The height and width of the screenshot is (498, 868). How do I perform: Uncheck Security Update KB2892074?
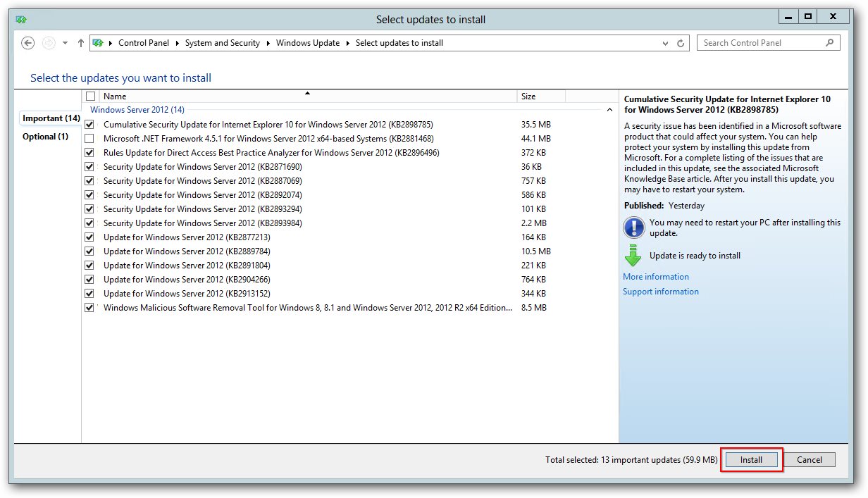[89, 195]
